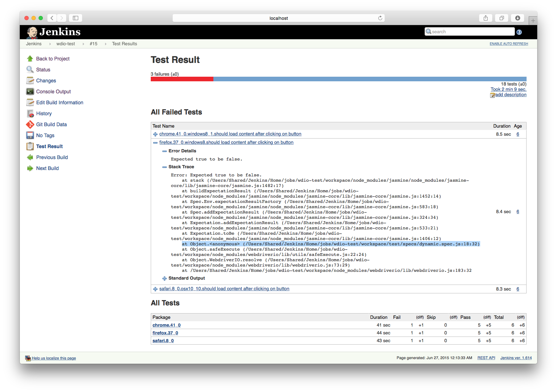Open the safari.8_0 osx10_10 failed test link
Screen dimensions: 557x392
(224, 289)
